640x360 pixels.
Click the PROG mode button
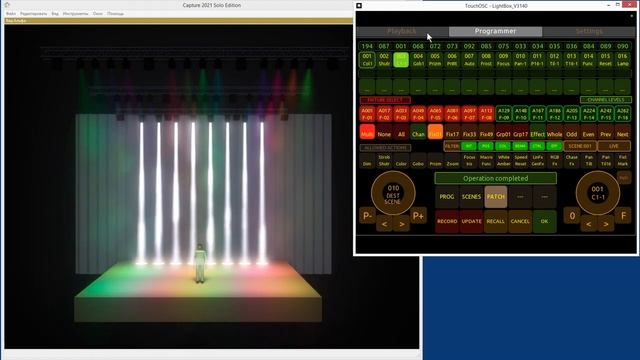pyautogui.click(x=447, y=197)
